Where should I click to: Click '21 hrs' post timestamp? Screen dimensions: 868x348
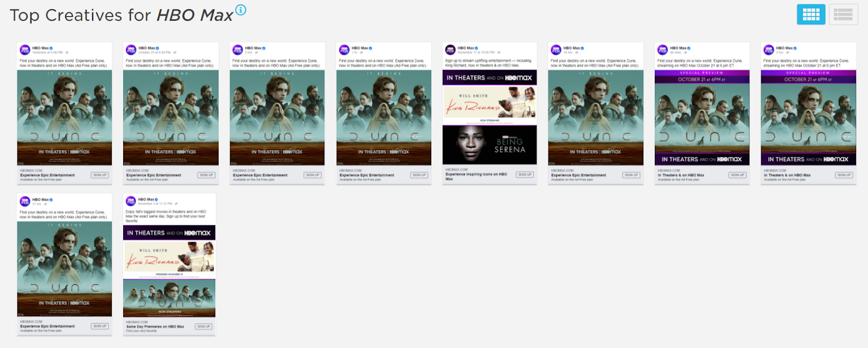[37, 204]
